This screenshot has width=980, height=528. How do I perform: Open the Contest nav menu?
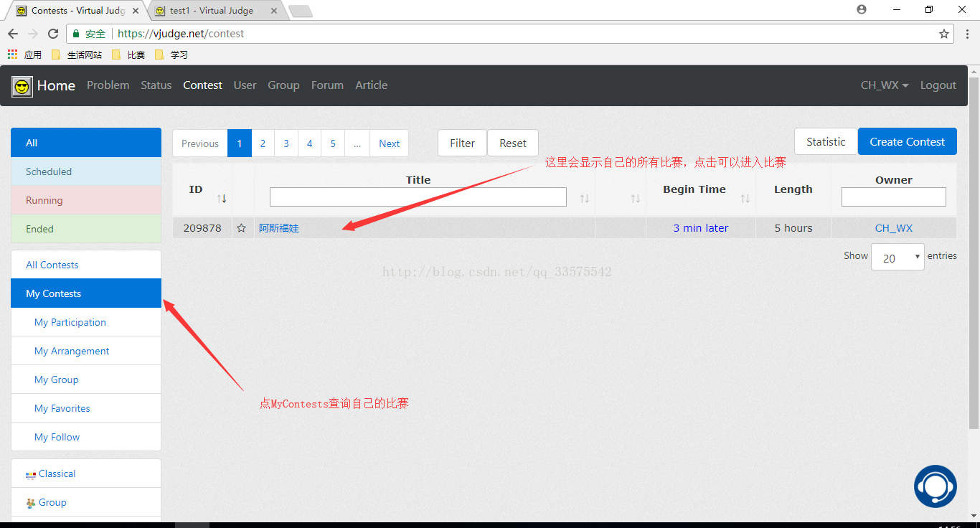pyautogui.click(x=202, y=85)
